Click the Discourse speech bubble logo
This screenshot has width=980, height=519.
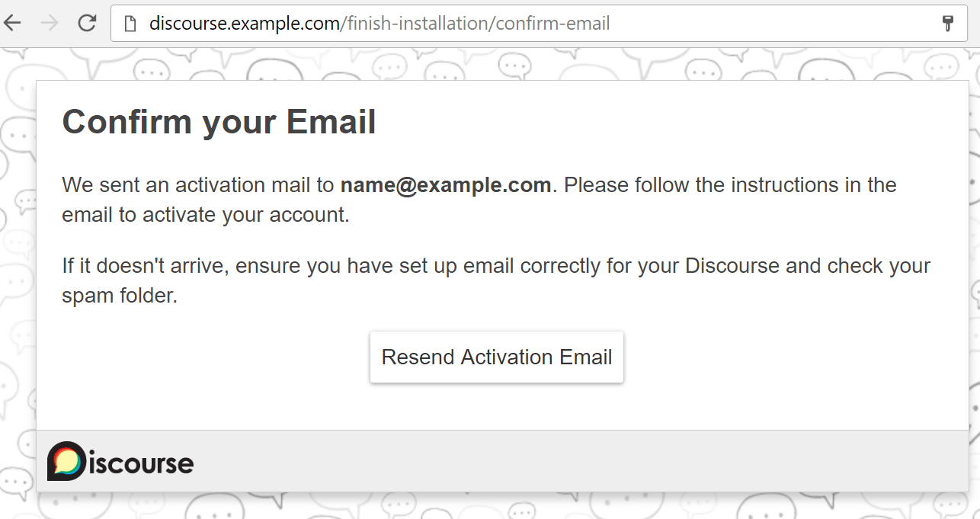pos(66,461)
